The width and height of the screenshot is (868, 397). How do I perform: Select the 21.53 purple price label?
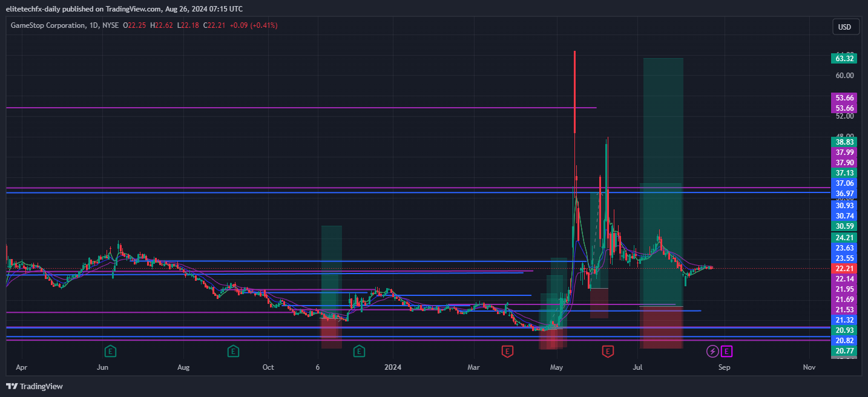tap(844, 310)
